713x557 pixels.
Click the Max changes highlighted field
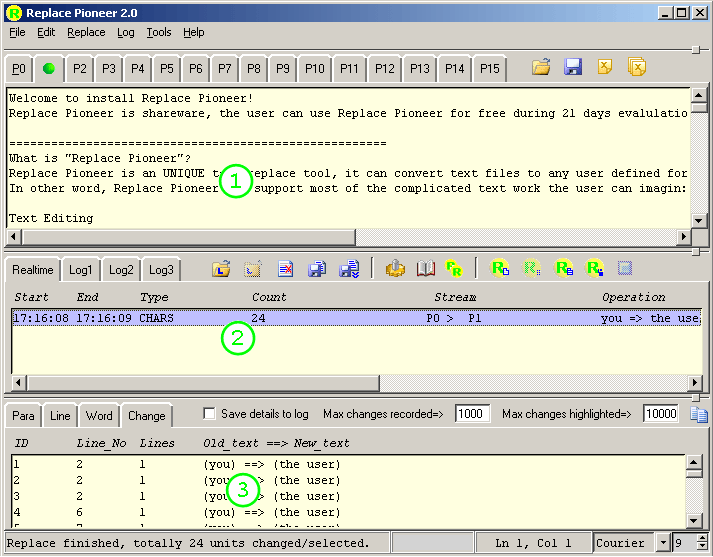coord(661,414)
